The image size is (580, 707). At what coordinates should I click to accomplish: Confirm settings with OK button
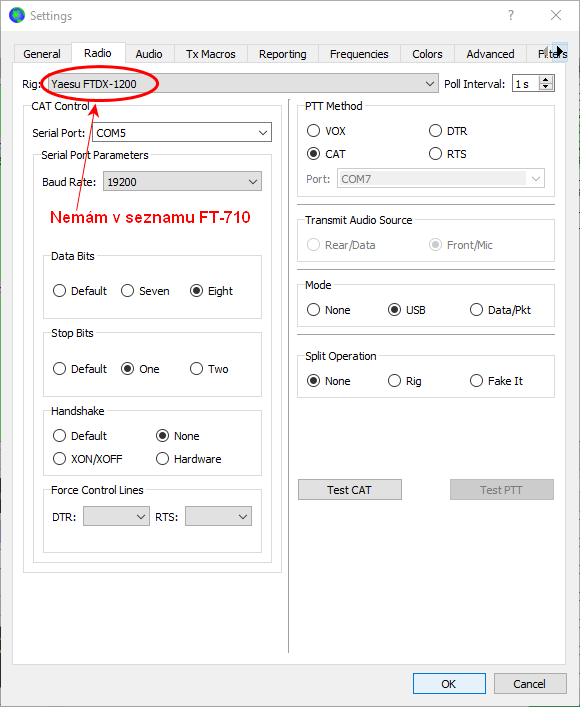[x=449, y=684]
